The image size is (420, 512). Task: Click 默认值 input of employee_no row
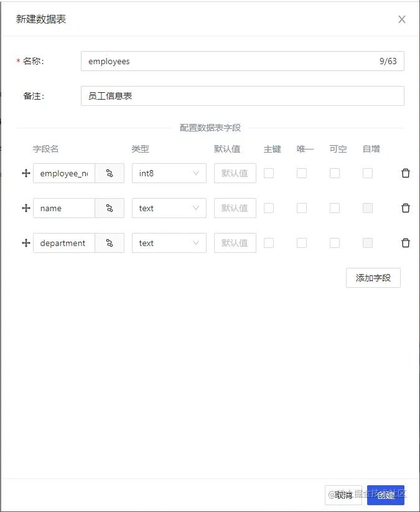[235, 173]
